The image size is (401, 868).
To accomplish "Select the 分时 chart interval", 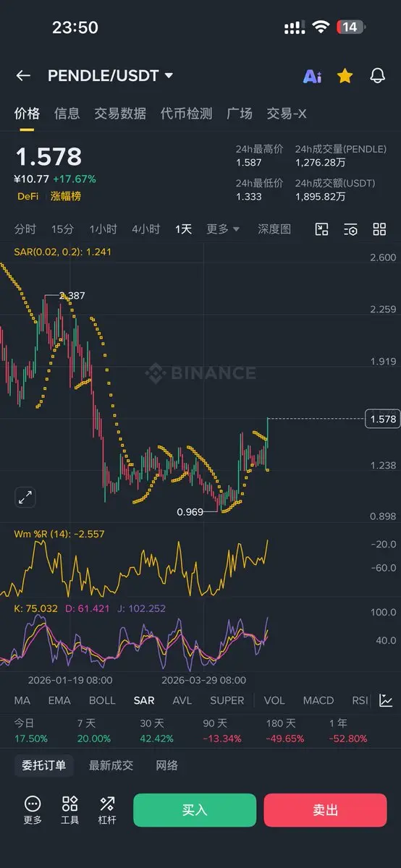I will tap(25, 229).
